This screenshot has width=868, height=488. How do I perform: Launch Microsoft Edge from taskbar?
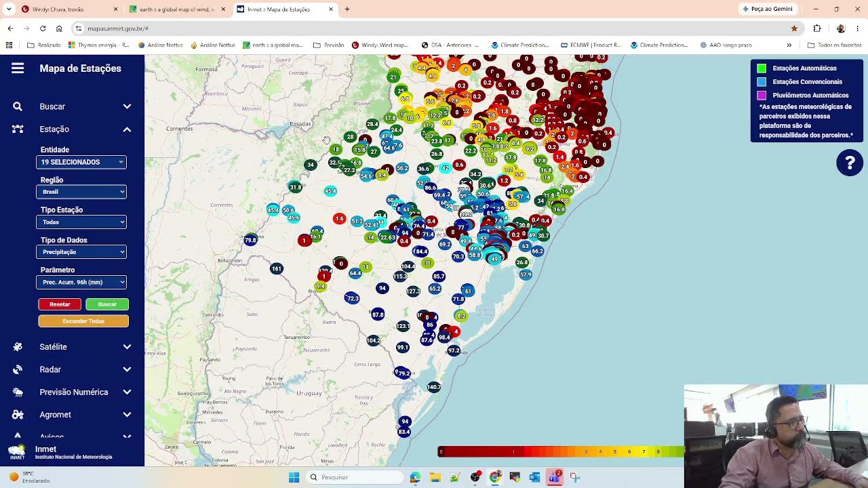(x=415, y=477)
